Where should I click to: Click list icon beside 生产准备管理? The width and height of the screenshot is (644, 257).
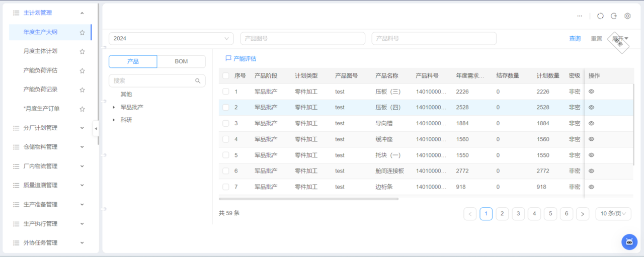coord(16,204)
